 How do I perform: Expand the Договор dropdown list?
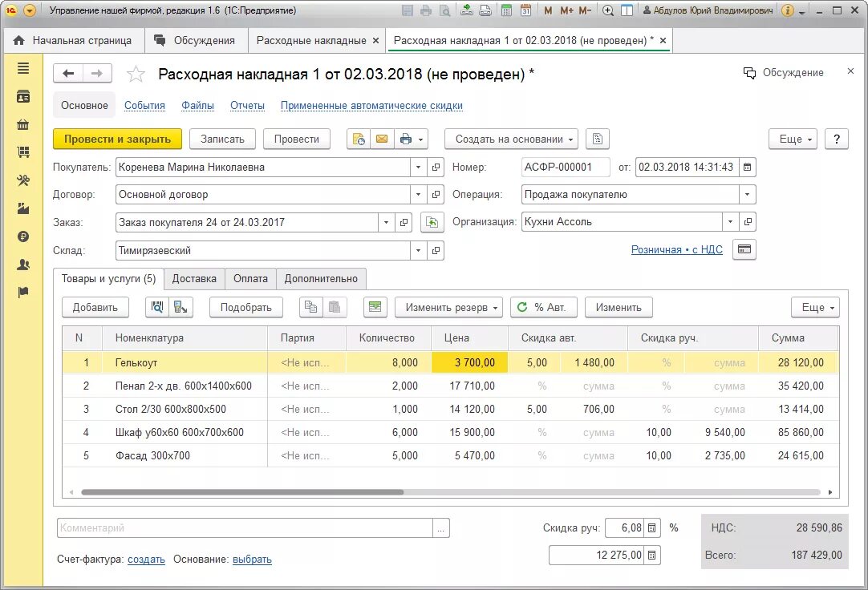[419, 195]
